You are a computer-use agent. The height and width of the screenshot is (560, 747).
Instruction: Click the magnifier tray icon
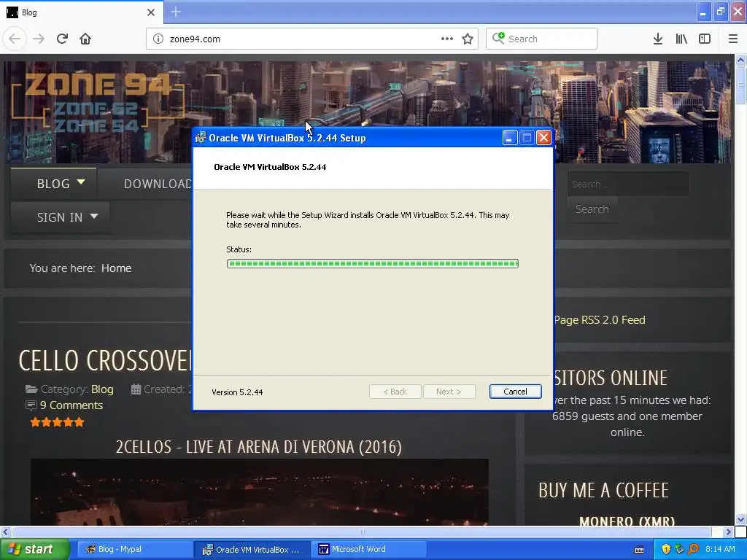click(x=693, y=550)
